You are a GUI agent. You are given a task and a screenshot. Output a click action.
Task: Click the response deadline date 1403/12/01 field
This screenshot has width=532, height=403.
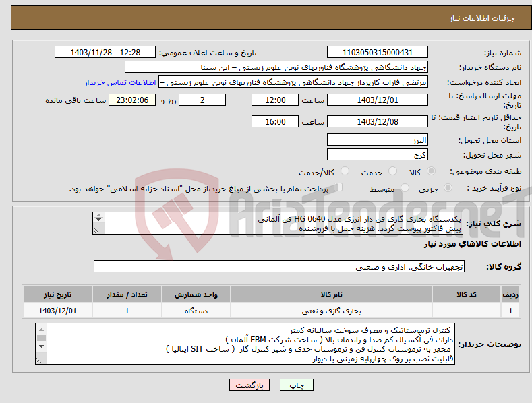pyautogui.click(x=378, y=100)
